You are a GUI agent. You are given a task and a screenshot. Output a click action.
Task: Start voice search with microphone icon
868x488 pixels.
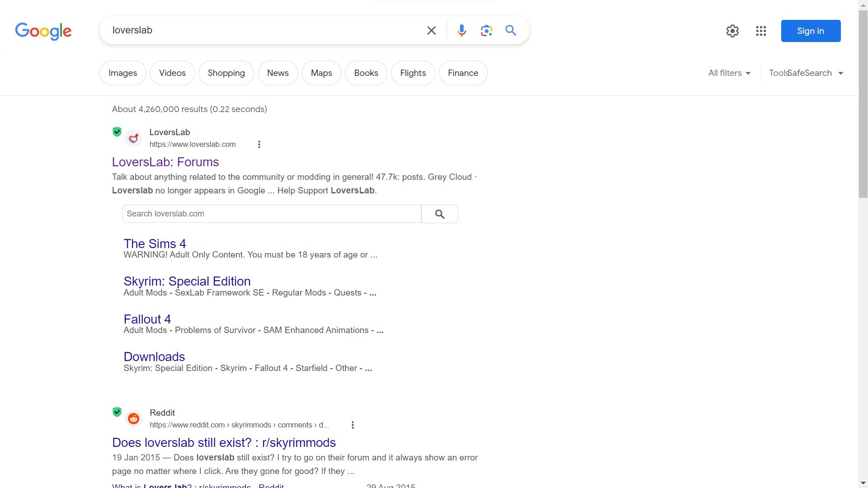[x=462, y=30]
